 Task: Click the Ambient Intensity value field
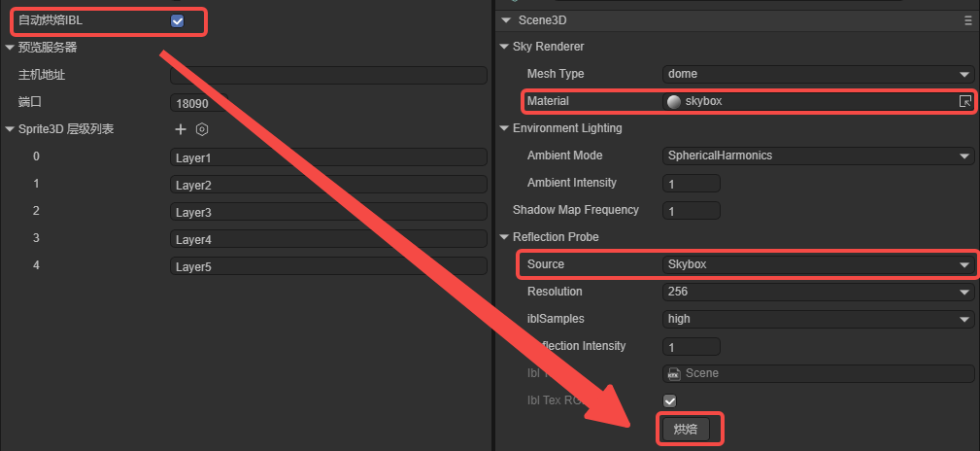(691, 183)
